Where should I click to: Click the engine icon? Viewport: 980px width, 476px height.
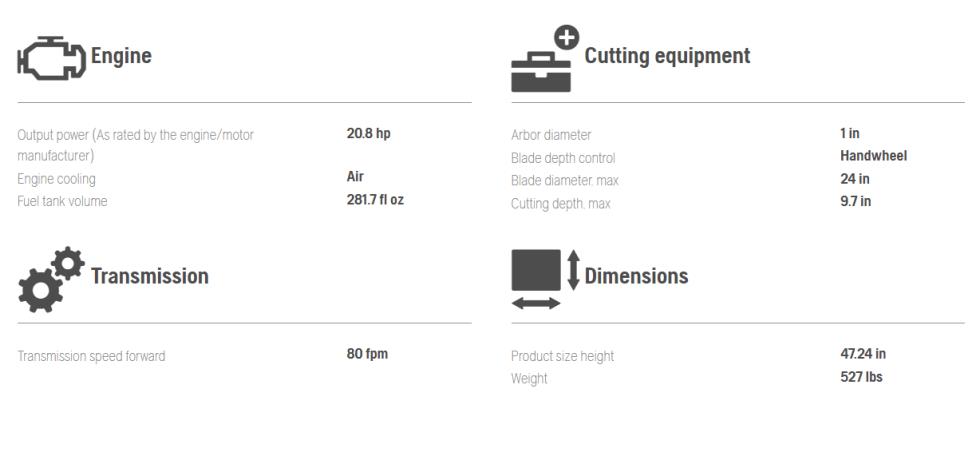coord(51,57)
